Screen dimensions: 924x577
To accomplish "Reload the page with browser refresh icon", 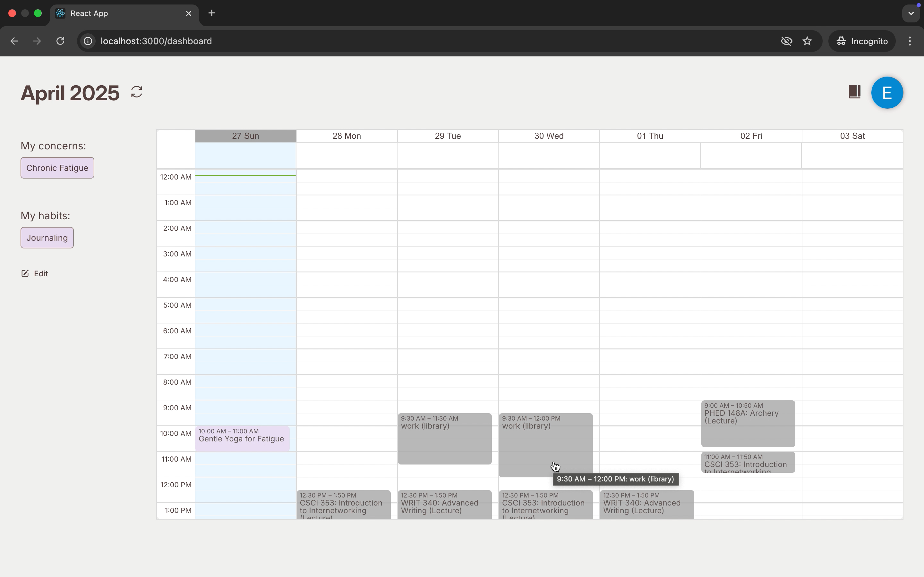I will tap(60, 41).
